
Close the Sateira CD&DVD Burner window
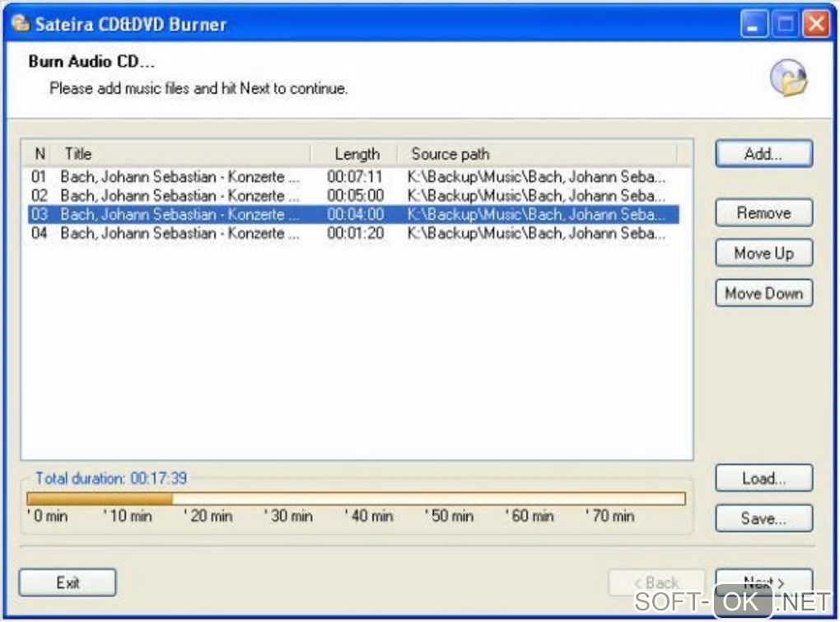(x=816, y=24)
